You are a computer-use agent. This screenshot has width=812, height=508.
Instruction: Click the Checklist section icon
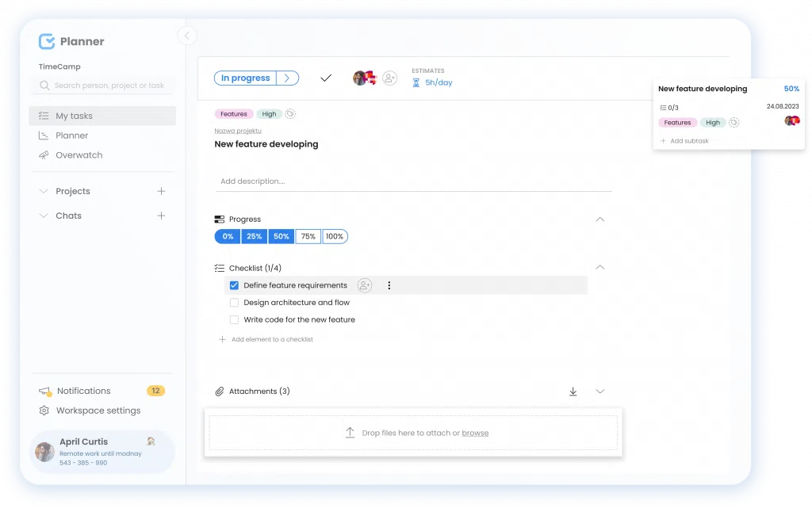pyautogui.click(x=220, y=268)
